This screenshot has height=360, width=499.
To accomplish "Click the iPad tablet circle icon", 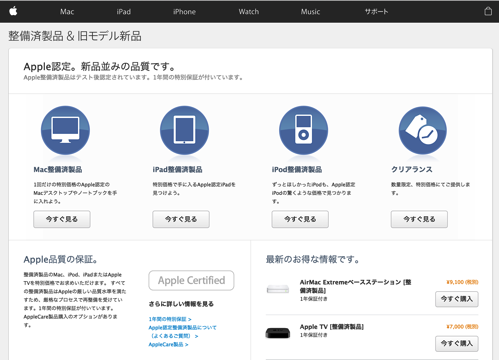I will [x=184, y=130].
